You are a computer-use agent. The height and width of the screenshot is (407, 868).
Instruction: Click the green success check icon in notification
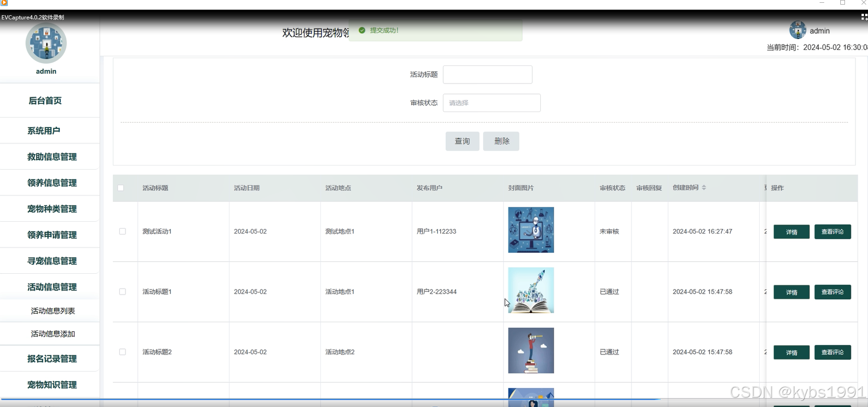[x=362, y=30]
